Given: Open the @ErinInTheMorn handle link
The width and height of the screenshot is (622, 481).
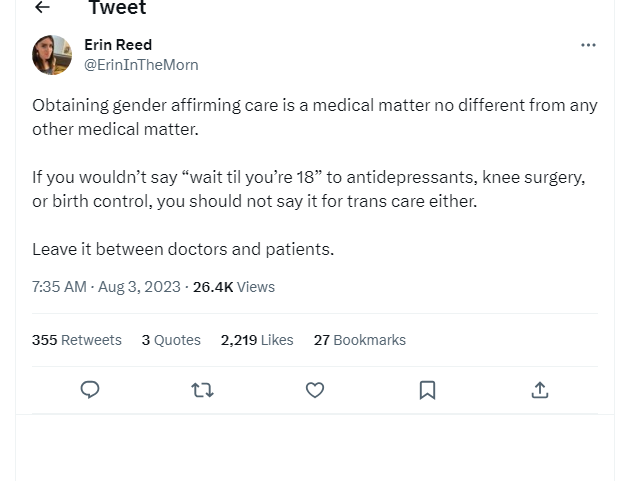Looking at the screenshot, I should [141, 64].
